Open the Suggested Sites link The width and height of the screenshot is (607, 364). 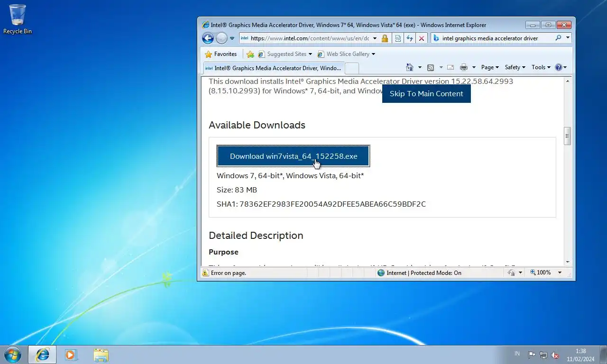[285, 54]
